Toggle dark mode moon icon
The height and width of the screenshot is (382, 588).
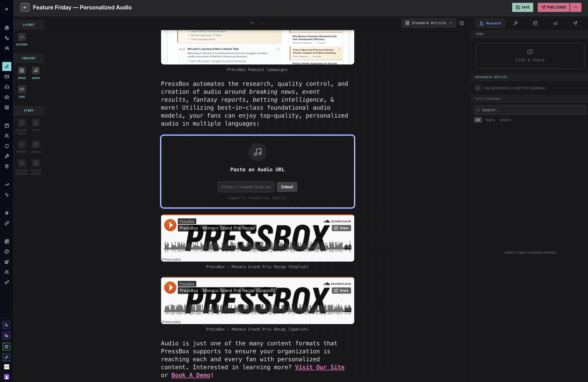coord(7,325)
